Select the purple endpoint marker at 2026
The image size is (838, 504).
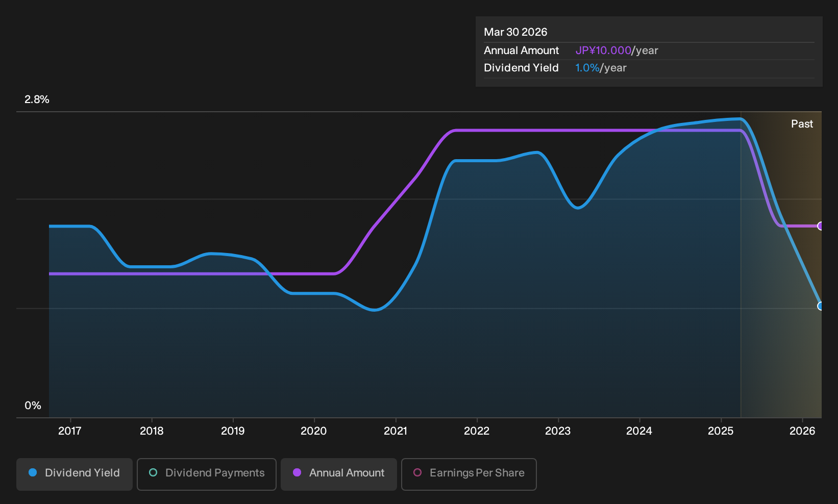coord(820,226)
